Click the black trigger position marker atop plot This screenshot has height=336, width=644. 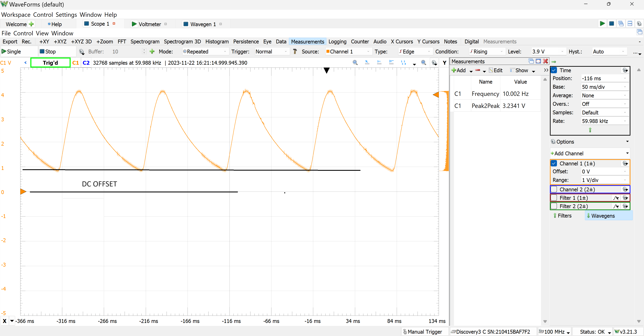[x=326, y=70]
